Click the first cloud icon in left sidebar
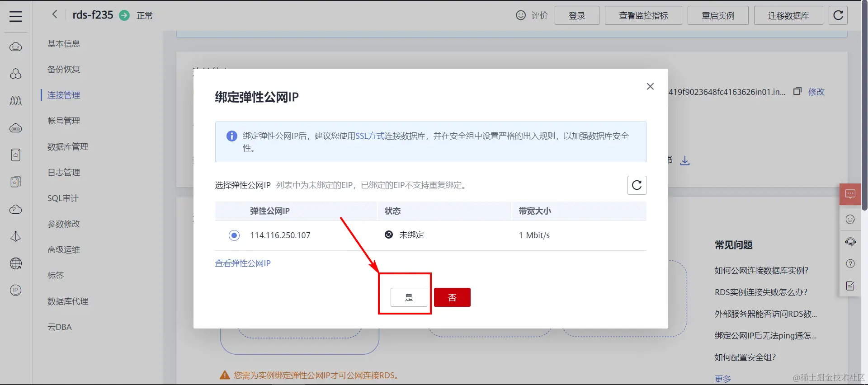Viewport: 868px width, 385px height. click(x=16, y=47)
